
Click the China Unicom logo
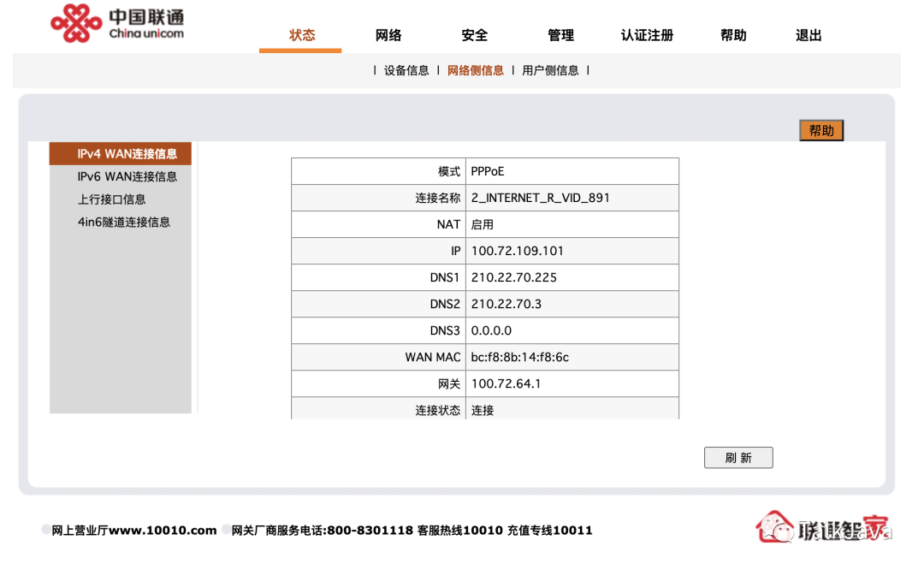click(115, 23)
